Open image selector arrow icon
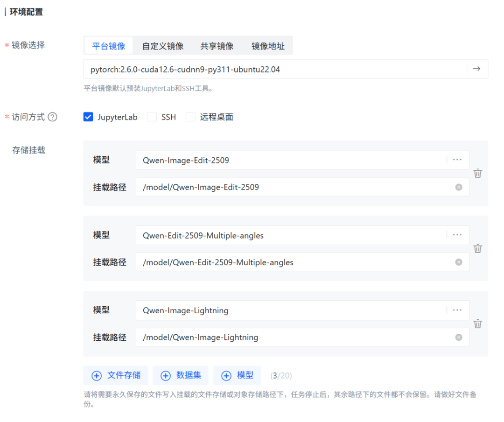The image size is (504, 422). 476,69
